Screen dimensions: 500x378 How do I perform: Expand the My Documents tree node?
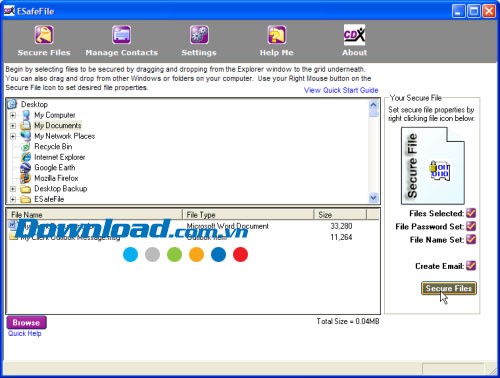(13, 126)
